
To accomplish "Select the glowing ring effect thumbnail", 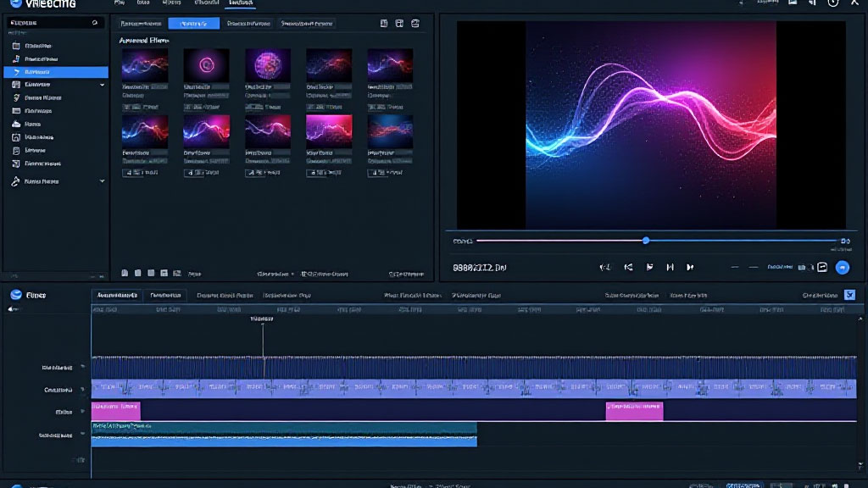I will 206,64.
